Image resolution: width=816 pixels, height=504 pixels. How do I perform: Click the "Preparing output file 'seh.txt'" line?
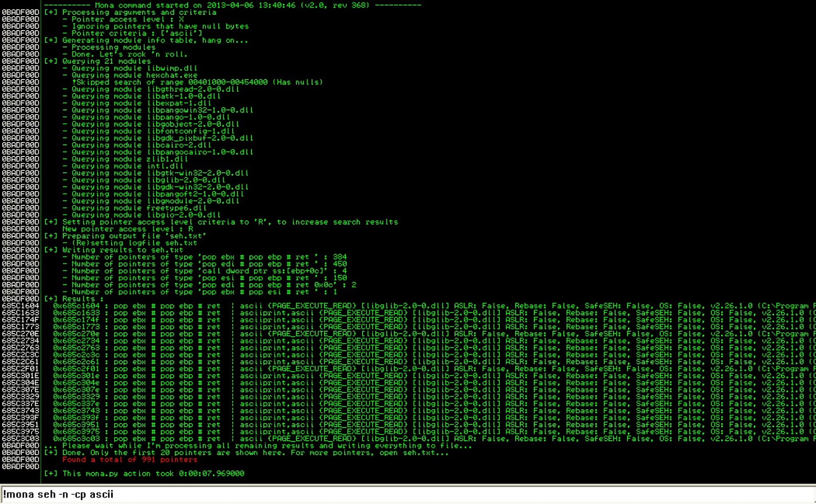tap(134, 236)
